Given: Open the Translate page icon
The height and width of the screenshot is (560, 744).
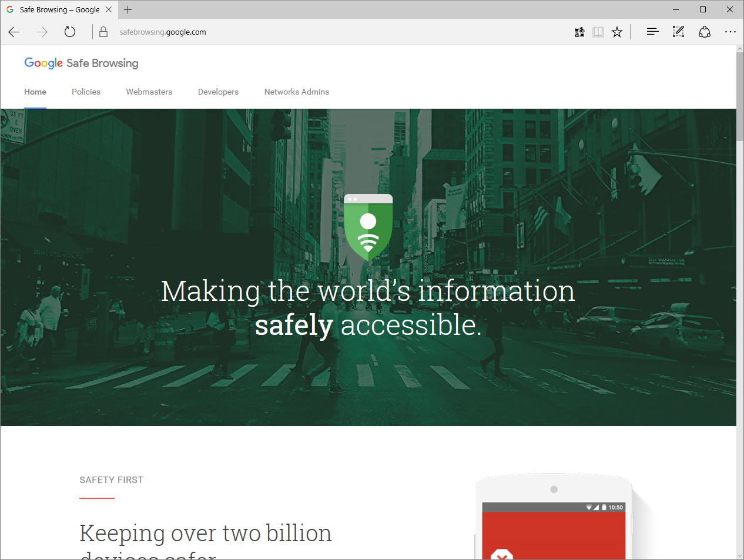Looking at the screenshot, I should (579, 32).
